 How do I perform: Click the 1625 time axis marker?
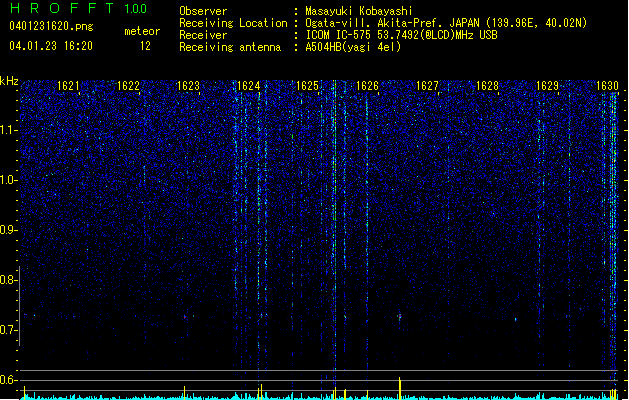pyautogui.click(x=307, y=86)
